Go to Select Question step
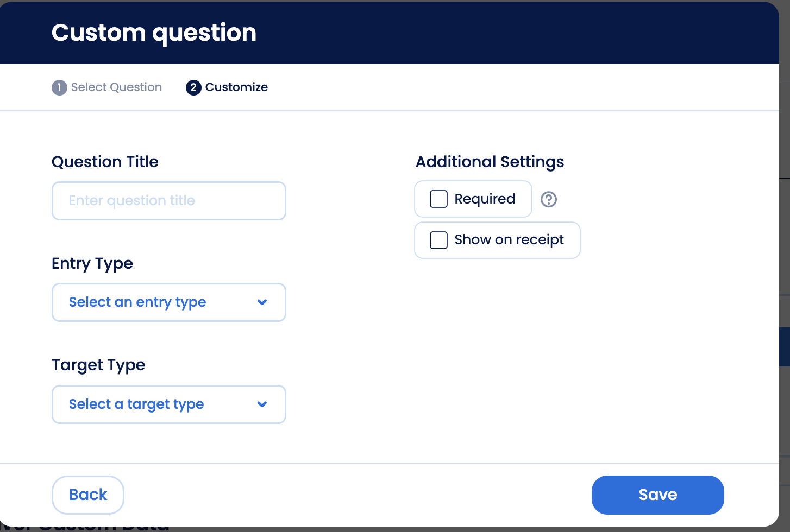Image resolution: width=790 pixels, height=532 pixels. (x=116, y=87)
